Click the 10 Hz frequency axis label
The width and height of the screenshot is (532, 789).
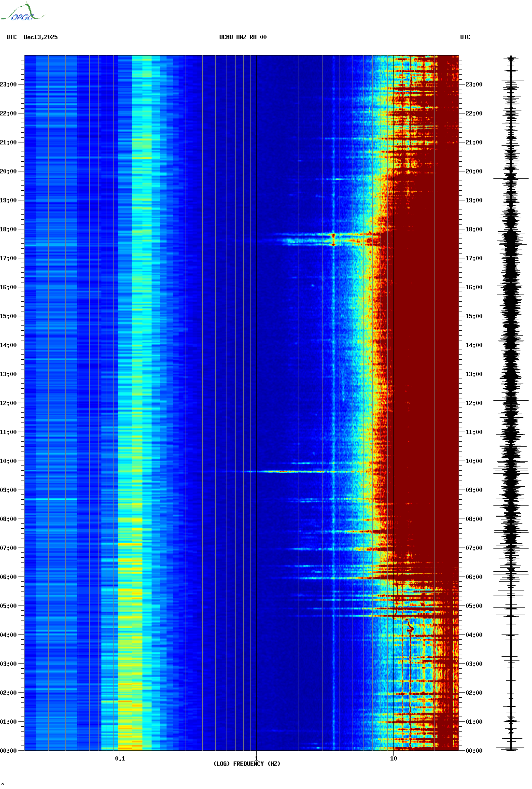[393, 758]
